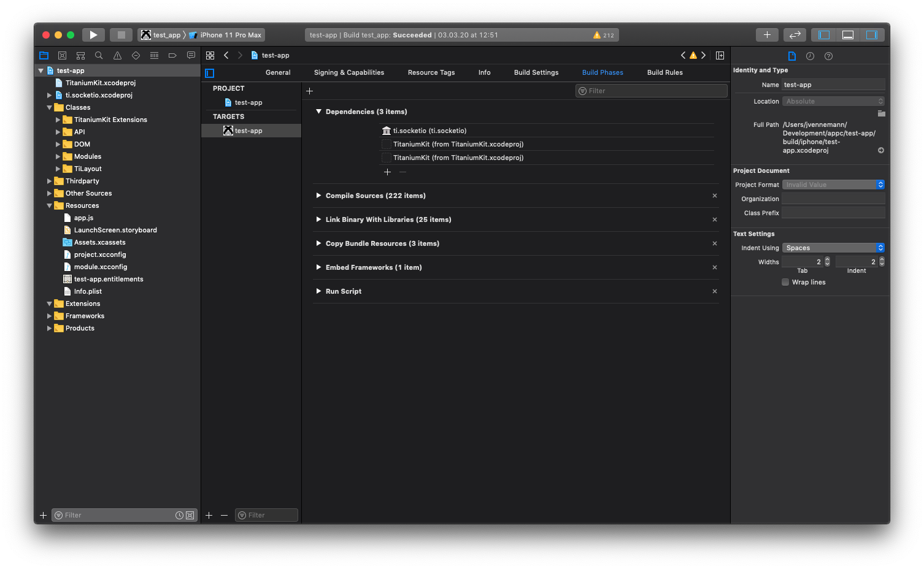Run the app with the Play button
The height and width of the screenshot is (569, 924).
(93, 35)
